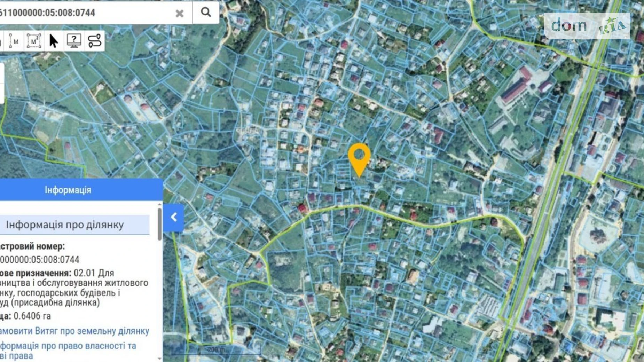
Task: Click the 200 m scale bar
Action: coord(216,350)
